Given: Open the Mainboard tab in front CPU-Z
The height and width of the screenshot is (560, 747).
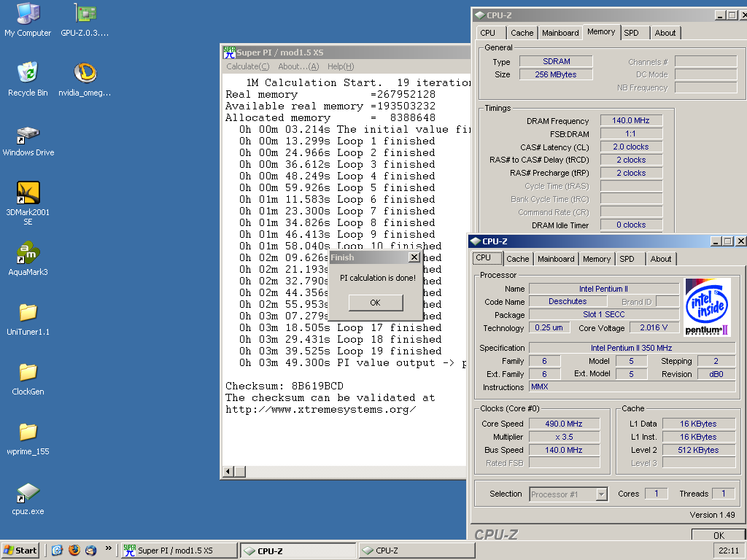Looking at the screenshot, I should tap(556, 259).
